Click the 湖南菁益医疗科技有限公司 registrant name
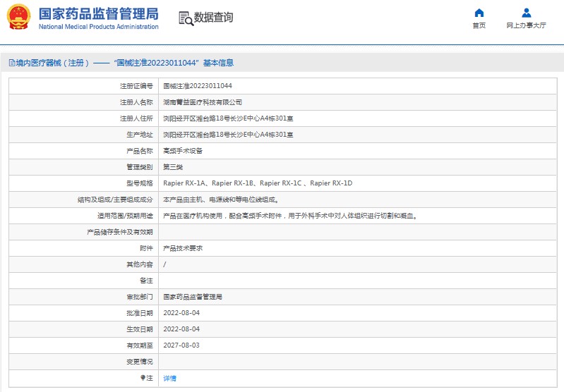564x392 pixels. [x=203, y=102]
